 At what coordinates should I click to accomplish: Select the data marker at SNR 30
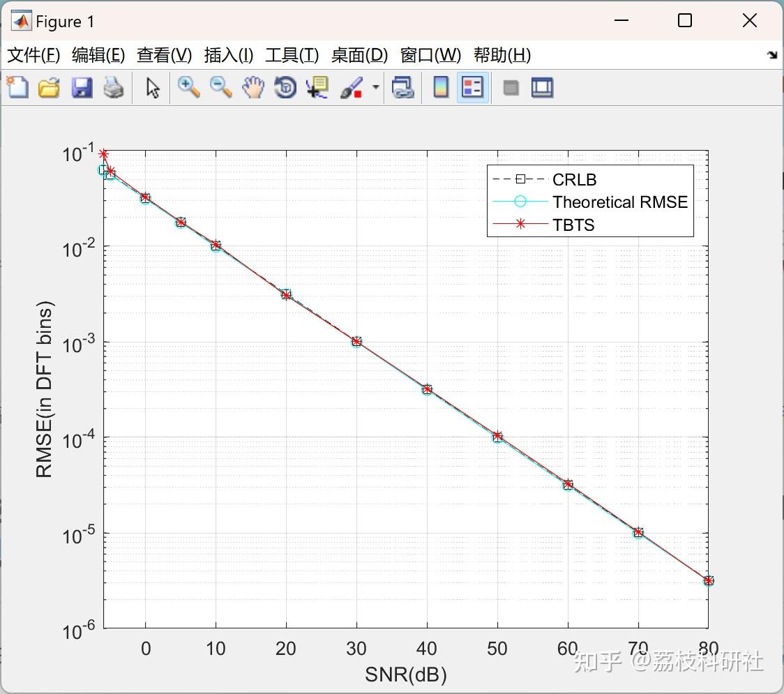click(356, 342)
